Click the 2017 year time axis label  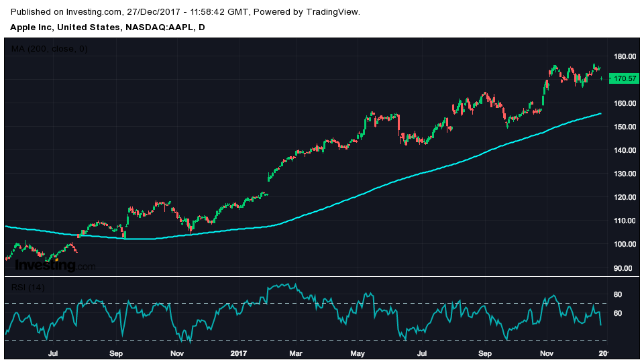click(239, 353)
